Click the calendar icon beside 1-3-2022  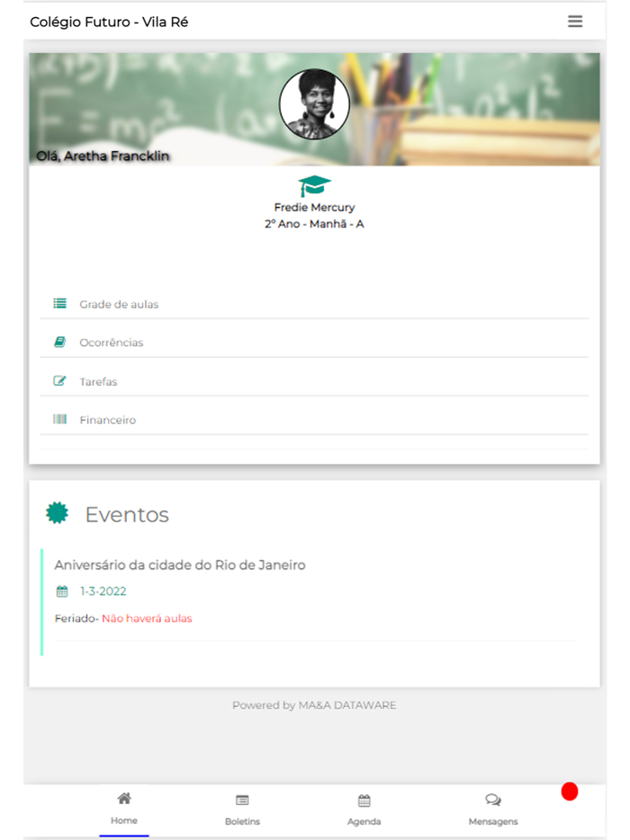pos(62,592)
